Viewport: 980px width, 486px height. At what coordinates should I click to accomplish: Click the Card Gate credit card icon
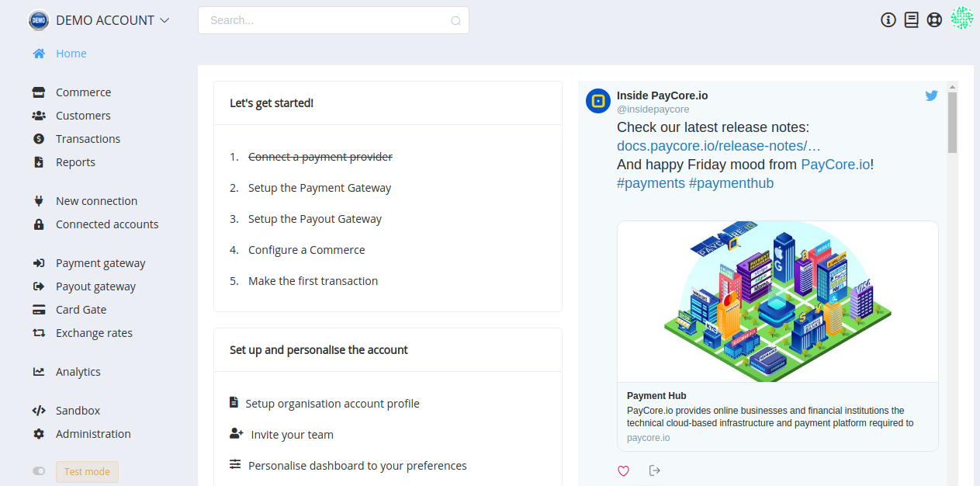point(39,310)
